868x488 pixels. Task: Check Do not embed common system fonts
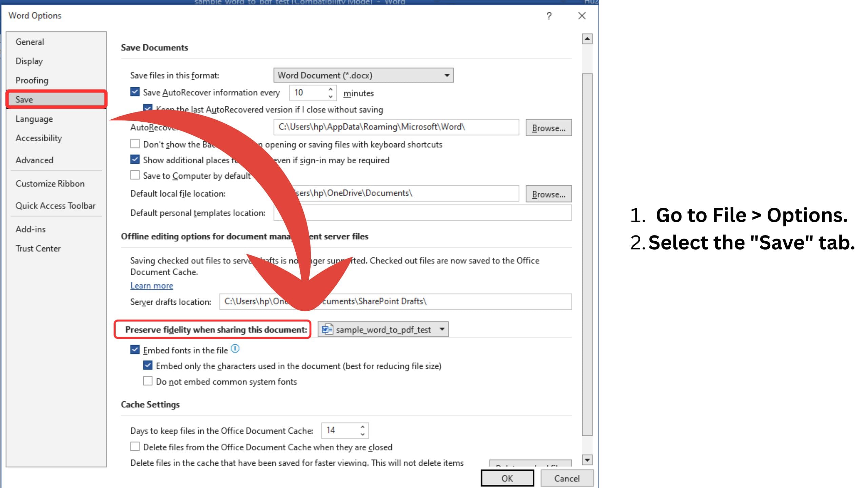click(148, 381)
